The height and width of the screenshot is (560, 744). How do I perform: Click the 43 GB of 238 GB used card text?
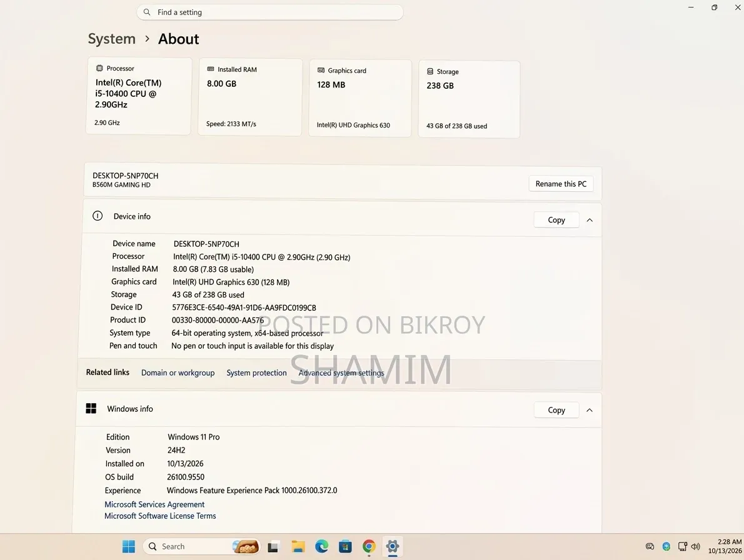click(456, 126)
